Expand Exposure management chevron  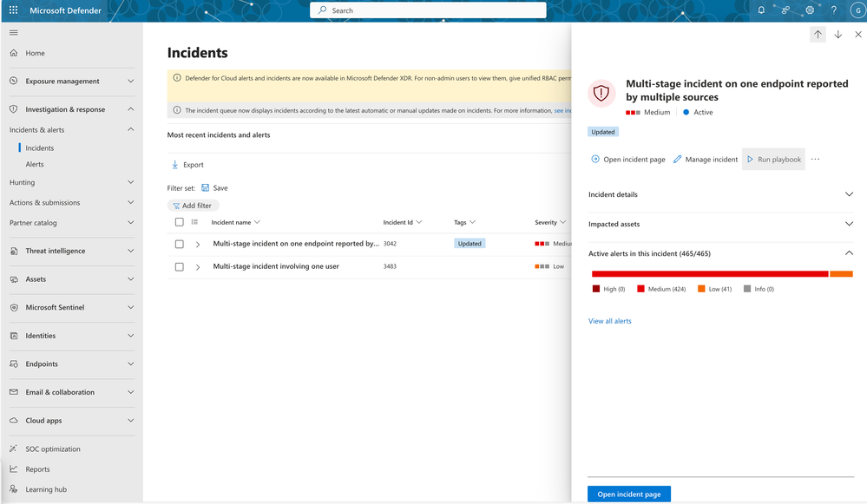coord(130,81)
